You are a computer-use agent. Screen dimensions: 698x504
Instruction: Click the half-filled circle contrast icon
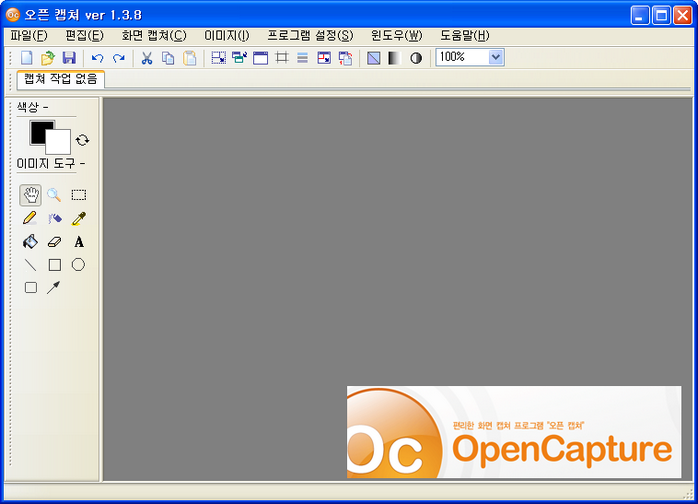point(416,58)
